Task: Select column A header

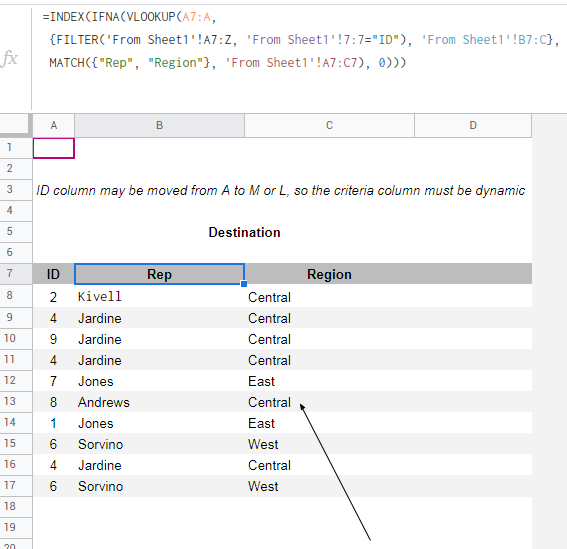Action: 54,125
